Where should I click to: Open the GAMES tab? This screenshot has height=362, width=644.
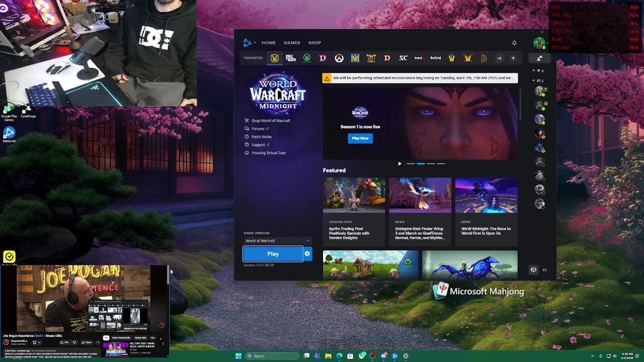point(292,43)
